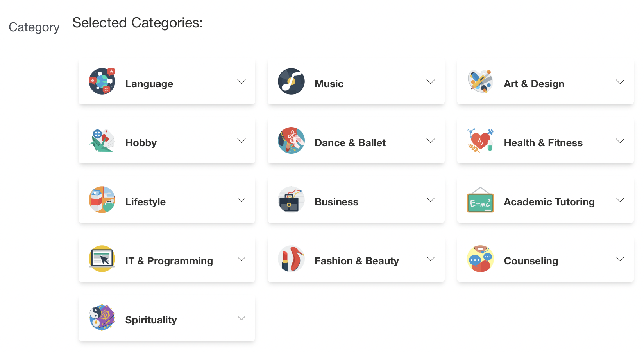Choose the Fashion & Beauty label
The width and height of the screenshot is (644, 352).
[357, 261]
